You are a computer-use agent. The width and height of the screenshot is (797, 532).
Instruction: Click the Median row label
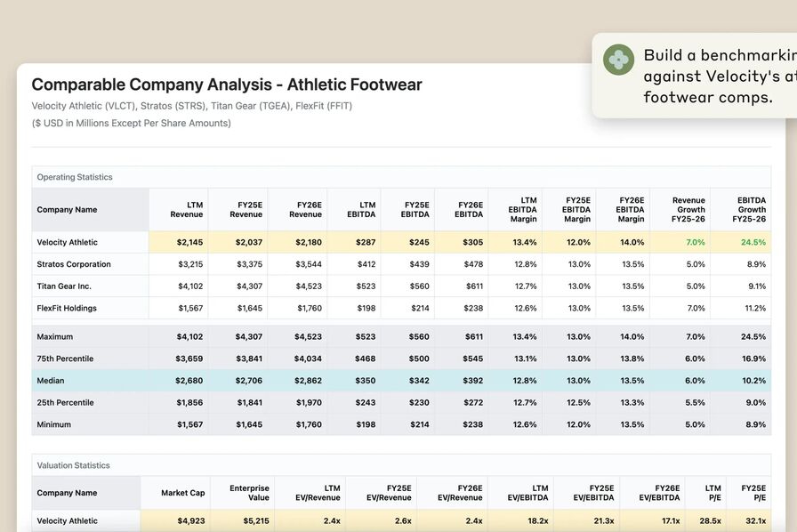click(51, 381)
